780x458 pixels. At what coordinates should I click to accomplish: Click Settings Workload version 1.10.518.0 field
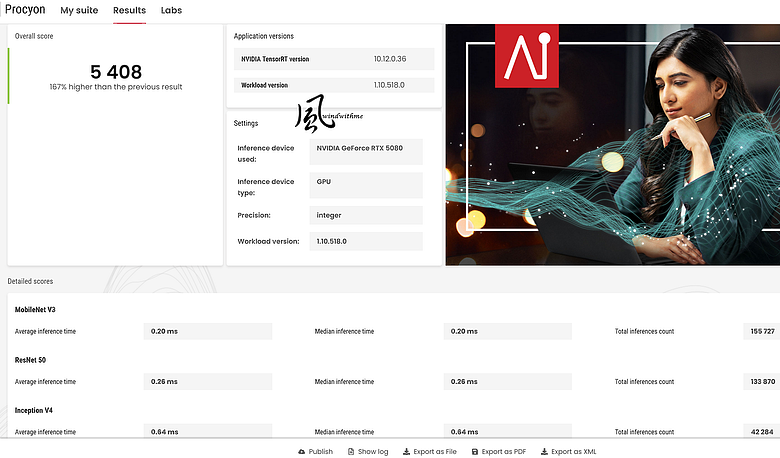(x=366, y=241)
